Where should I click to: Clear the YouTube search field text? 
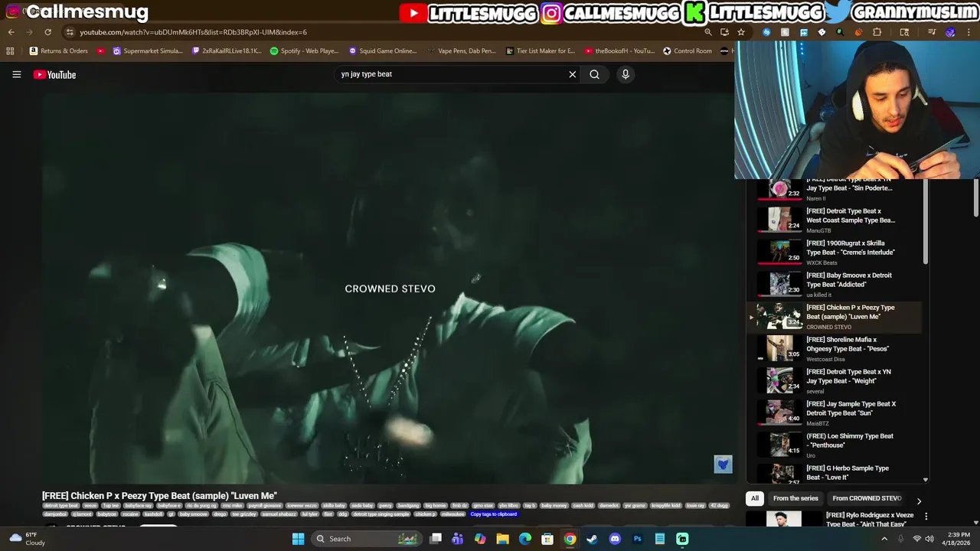(572, 74)
